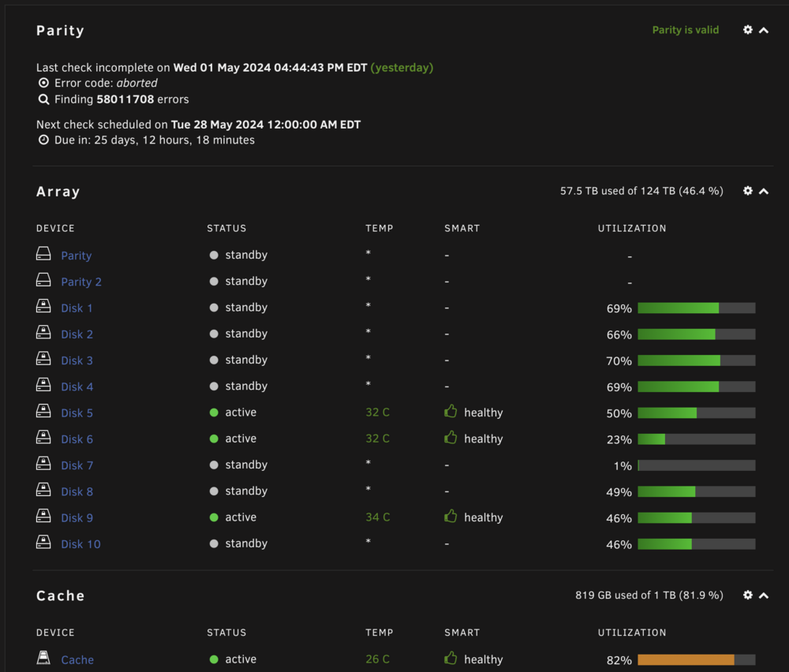Screen dimensions: 789x672
Task: Click the Cache temperature 26 C
Action: (x=378, y=659)
